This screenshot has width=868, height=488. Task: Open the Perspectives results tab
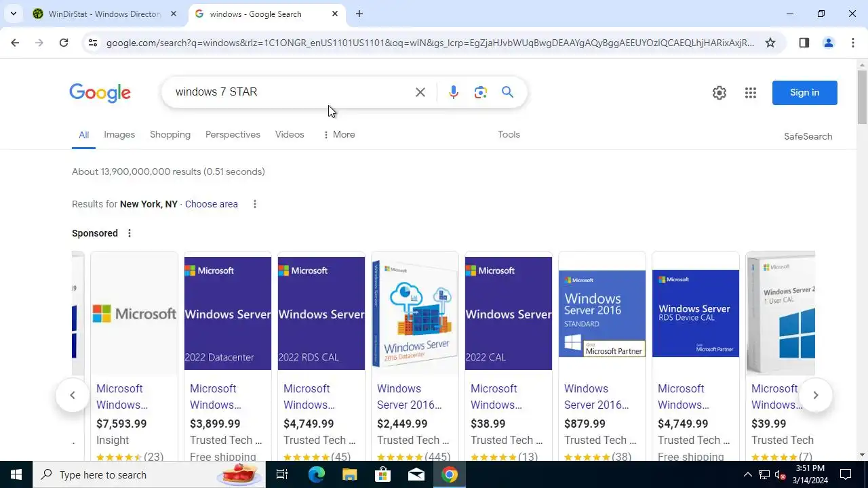[233, 134]
